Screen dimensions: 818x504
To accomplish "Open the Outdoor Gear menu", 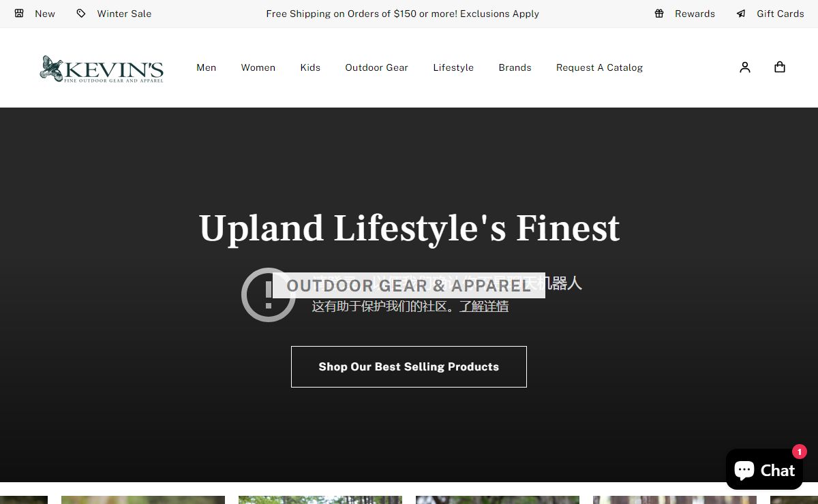I will (x=377, y=67).
